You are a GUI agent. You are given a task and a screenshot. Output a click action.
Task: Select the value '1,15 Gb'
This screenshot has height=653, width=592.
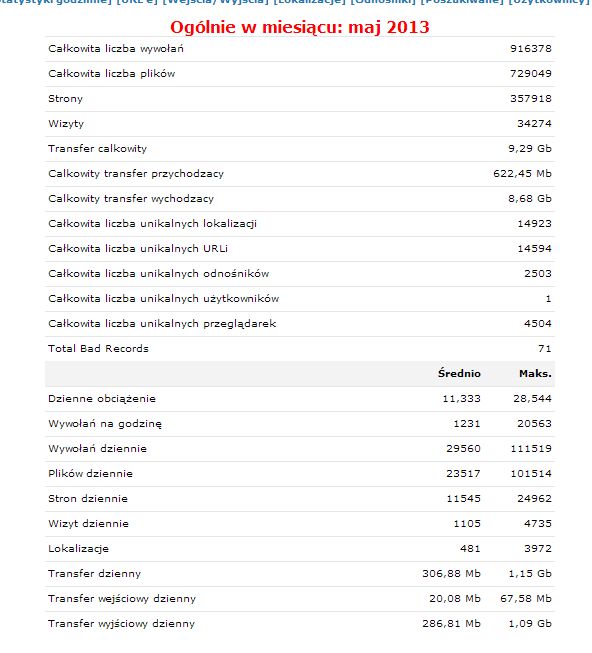click(530, 573)
